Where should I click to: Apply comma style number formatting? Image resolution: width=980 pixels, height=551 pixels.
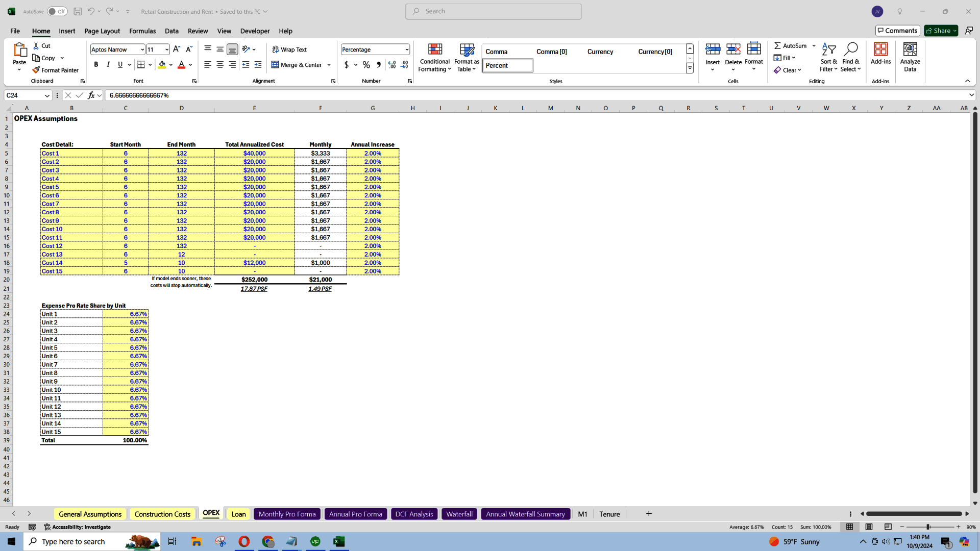[378, 65]
